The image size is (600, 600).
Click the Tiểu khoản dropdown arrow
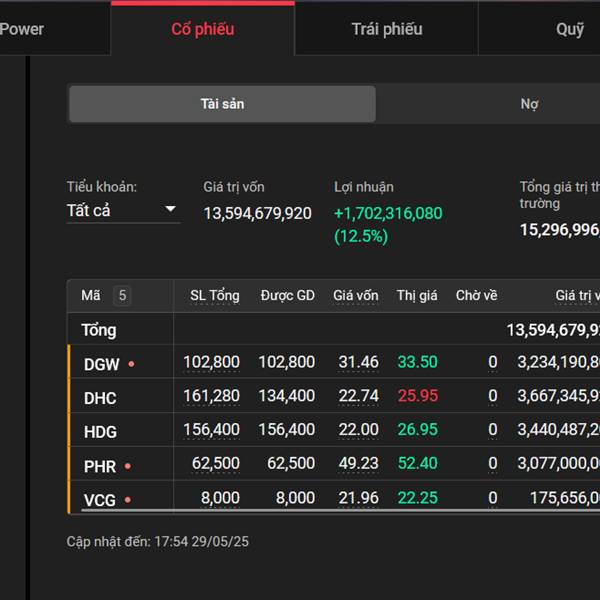pyautogui.click(x=170, y=209)
